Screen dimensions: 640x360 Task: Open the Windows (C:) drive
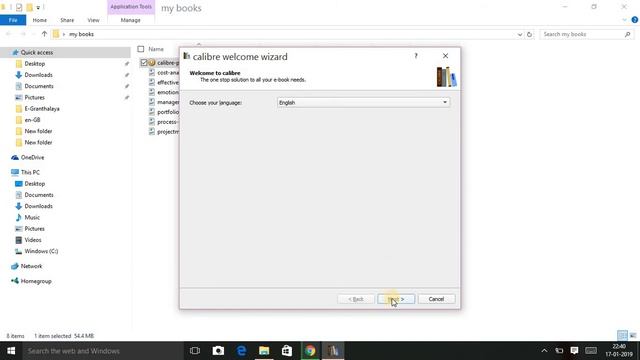coord(41,251)
